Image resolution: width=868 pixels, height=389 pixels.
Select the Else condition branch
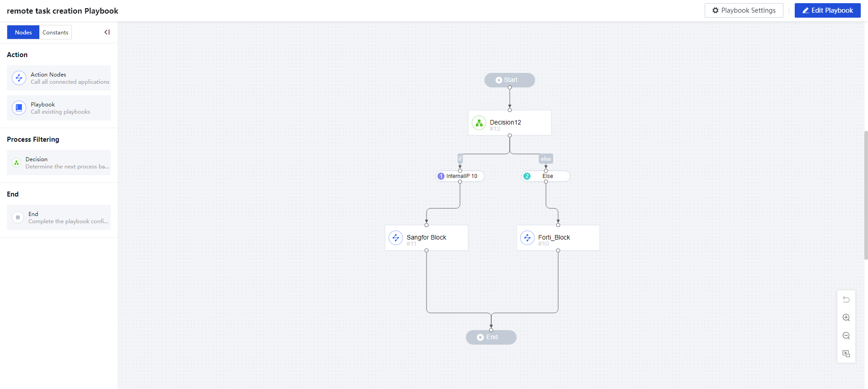(546, 176)
